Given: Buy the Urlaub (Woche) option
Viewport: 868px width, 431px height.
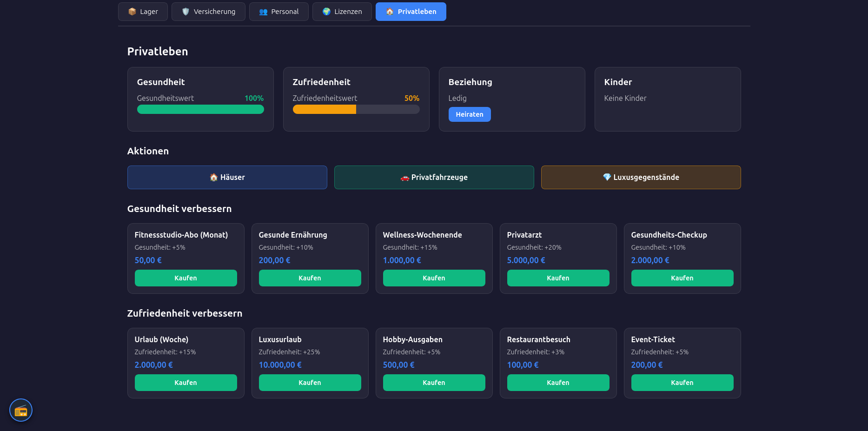Looking at the screenshot, I should pos(186,383).
